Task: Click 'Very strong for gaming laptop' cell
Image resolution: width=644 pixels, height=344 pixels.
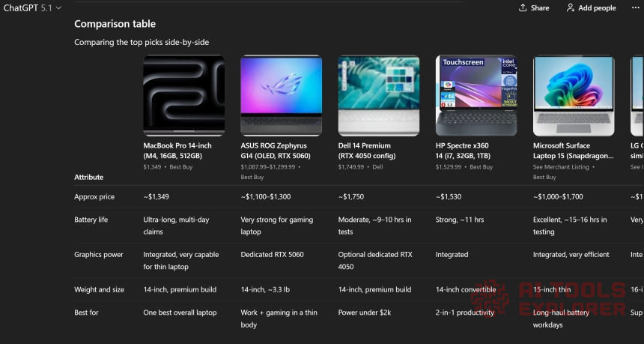Action: [277, 226]
